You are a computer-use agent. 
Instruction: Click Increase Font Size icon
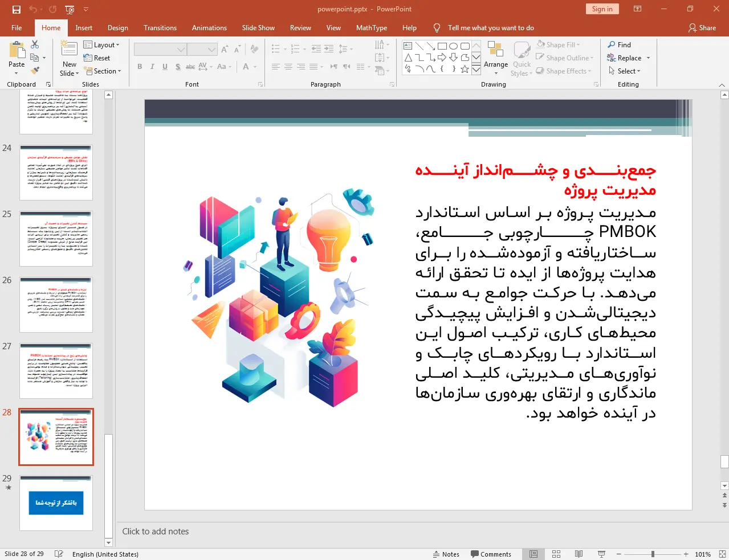pos(225,50)
